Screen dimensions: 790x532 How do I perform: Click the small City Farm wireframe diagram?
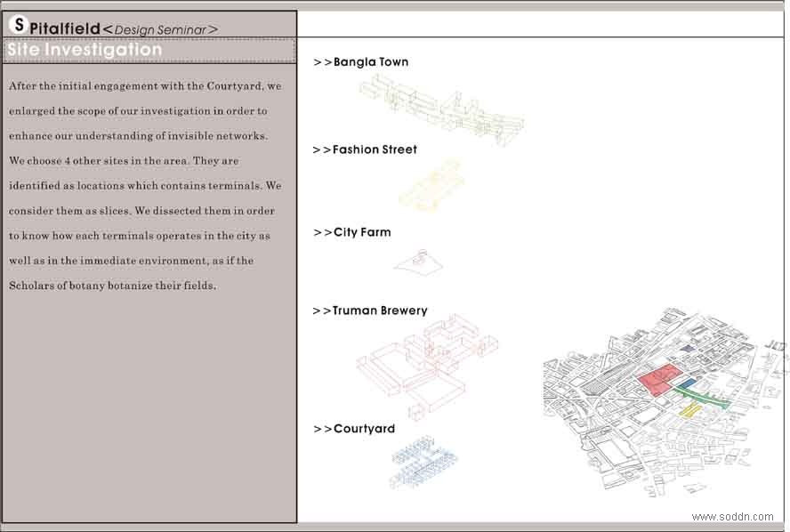coord(418,261)
